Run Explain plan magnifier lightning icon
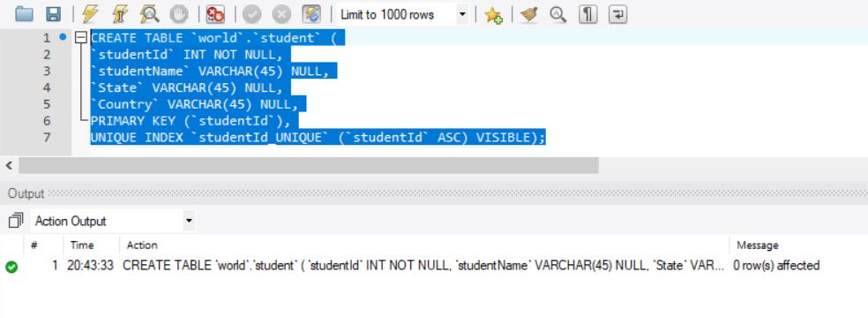The height and width of the screenshot is (318, 868). pos(149,14)
